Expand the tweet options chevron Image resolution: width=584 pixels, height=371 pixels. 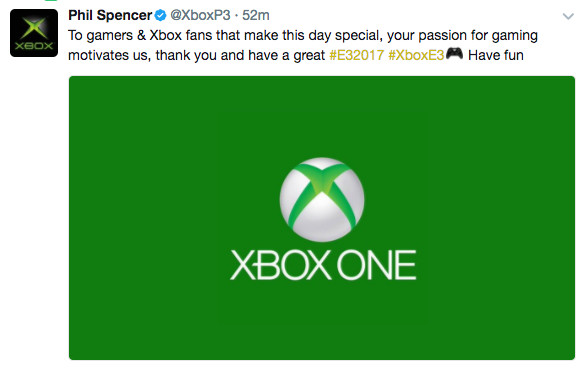[568, 16]
